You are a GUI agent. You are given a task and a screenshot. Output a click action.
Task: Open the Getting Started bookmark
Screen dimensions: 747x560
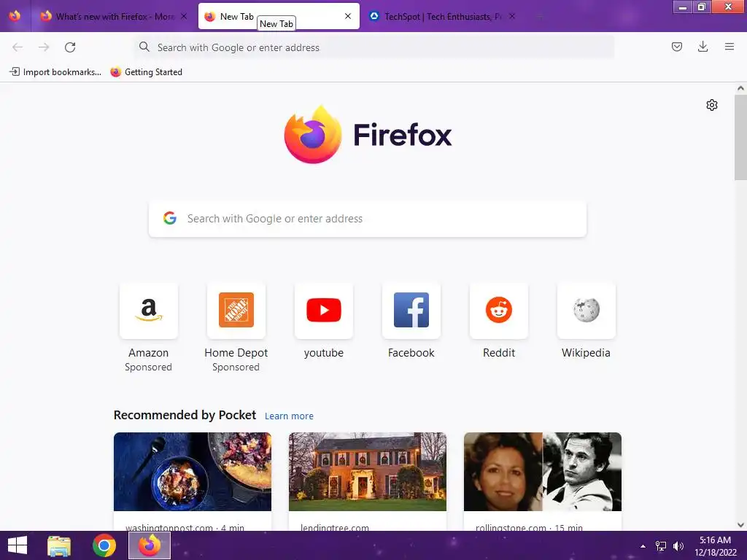click(146, 72)
